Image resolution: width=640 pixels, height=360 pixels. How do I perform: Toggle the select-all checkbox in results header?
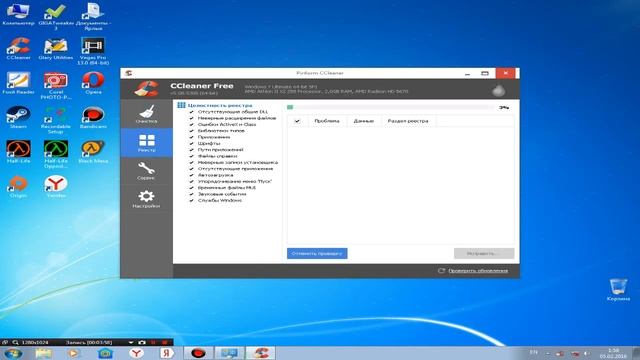(x=297, y=121)
